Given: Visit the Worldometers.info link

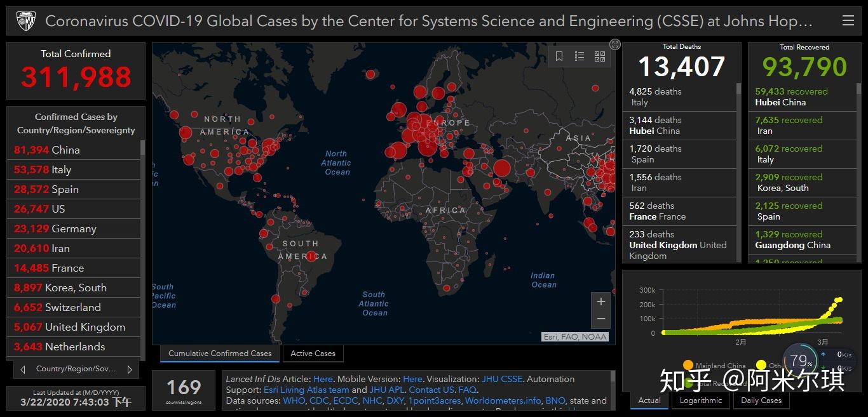Looking at the screenshot, I should point(503,400).
